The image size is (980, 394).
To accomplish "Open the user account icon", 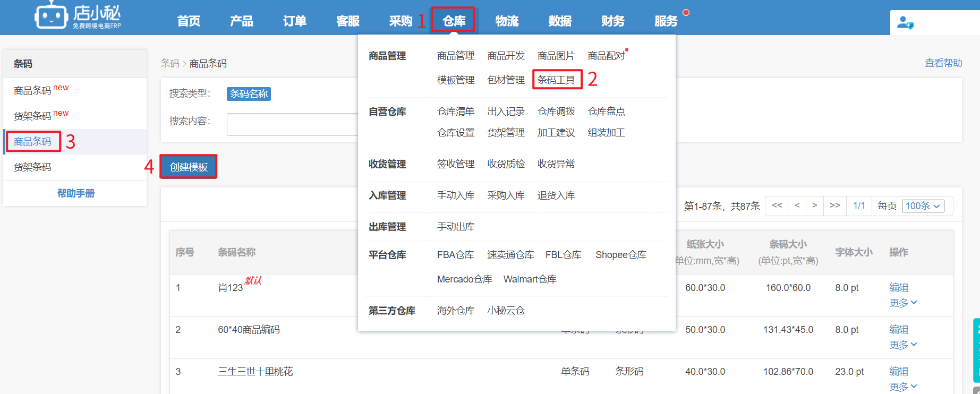I will click(905, 23).
